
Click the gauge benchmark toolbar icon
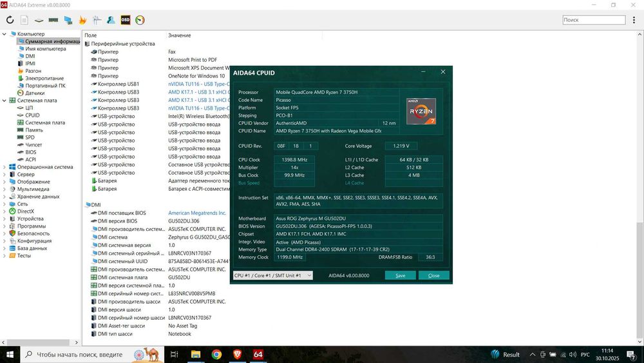(x=140, y=20)
